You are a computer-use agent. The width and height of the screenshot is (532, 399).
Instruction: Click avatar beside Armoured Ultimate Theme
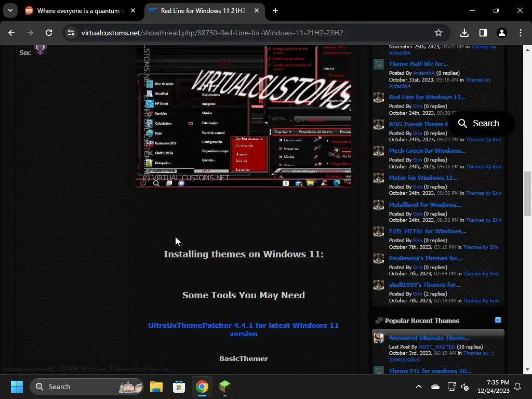tap(379, 338)
